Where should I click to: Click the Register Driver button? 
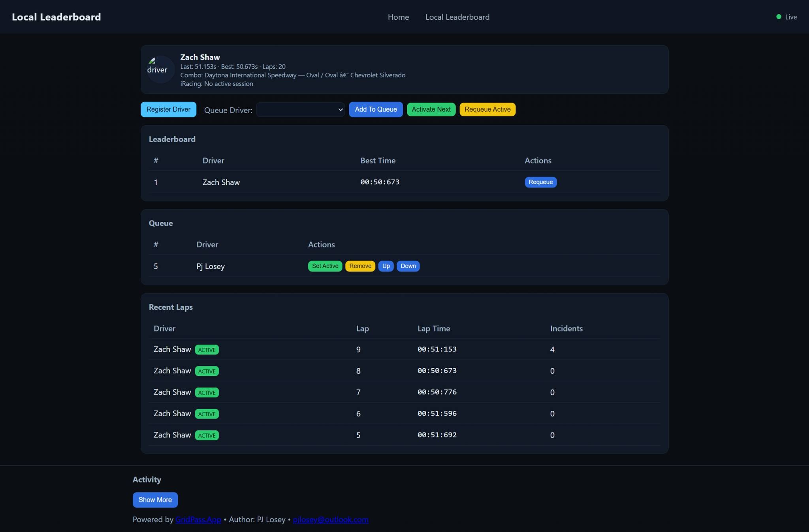(168, 109)
